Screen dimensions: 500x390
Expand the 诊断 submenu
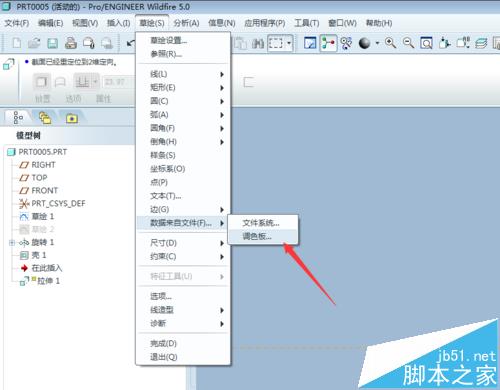(x=183, y=323)
